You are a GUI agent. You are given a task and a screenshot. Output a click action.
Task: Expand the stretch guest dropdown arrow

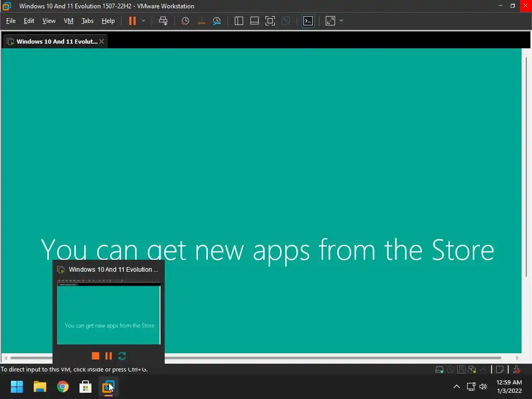(x=341, y=21)
